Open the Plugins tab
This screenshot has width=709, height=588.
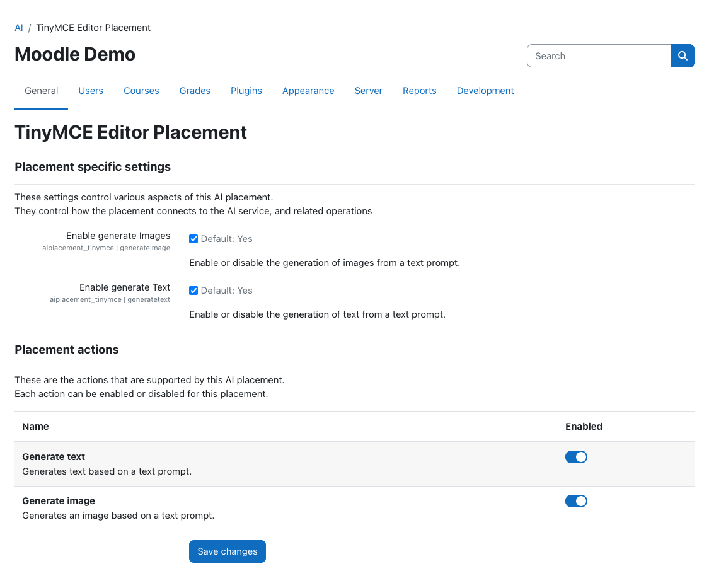[x=246, y=91]
